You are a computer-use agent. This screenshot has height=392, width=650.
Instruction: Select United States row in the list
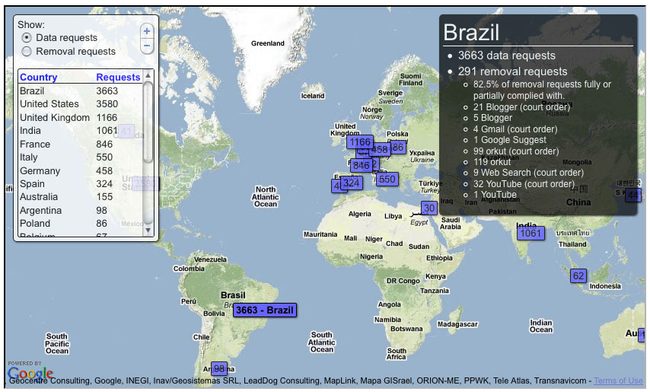80,104
